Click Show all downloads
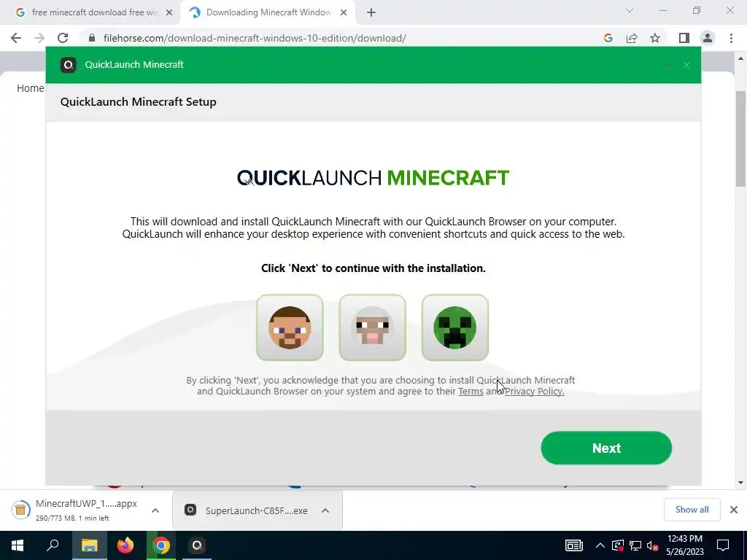The width and height of the screenshot is (747, 560). pos(692,510)
